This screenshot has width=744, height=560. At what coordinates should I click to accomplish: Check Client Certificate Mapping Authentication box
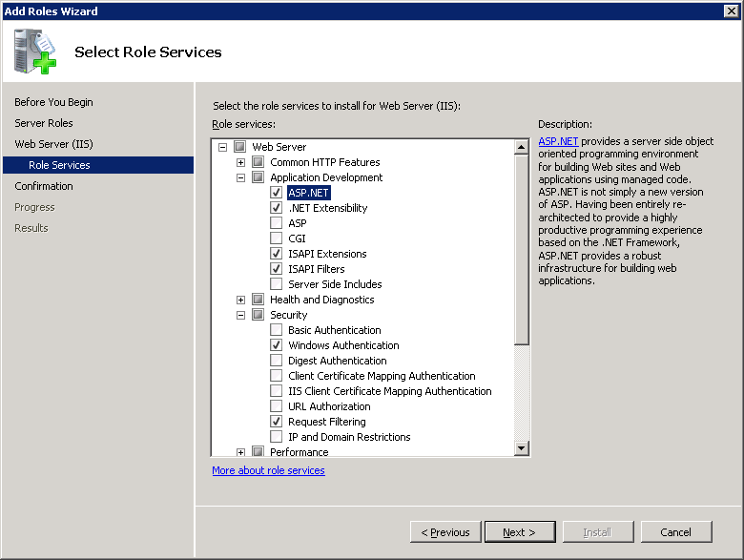coord(277,376)
